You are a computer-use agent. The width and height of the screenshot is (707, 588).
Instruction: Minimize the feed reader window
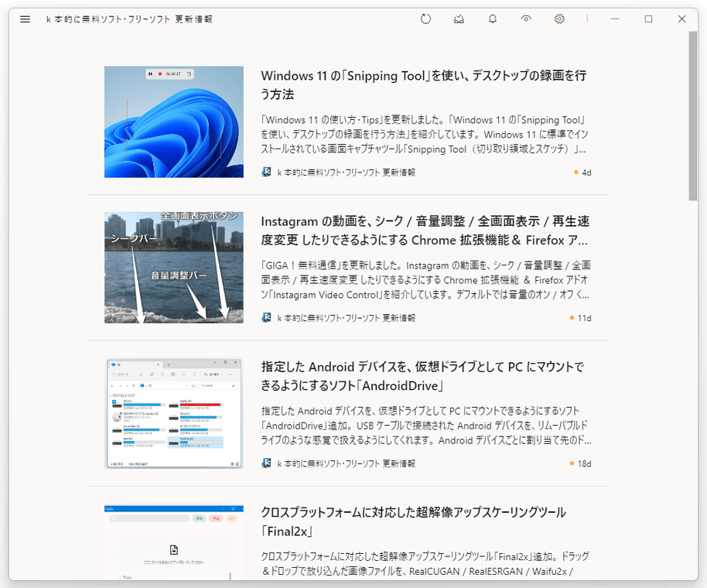615,19
